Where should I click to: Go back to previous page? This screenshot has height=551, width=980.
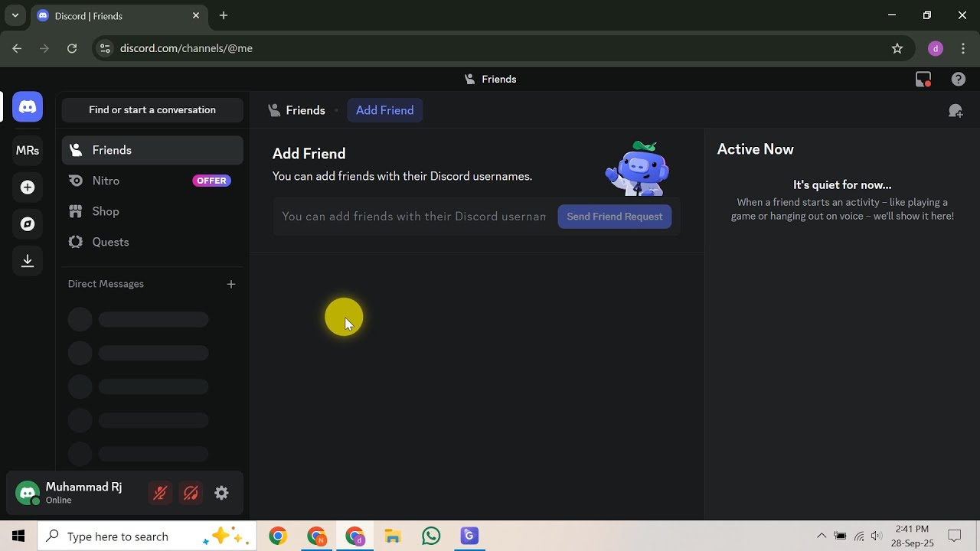[17, 48]
